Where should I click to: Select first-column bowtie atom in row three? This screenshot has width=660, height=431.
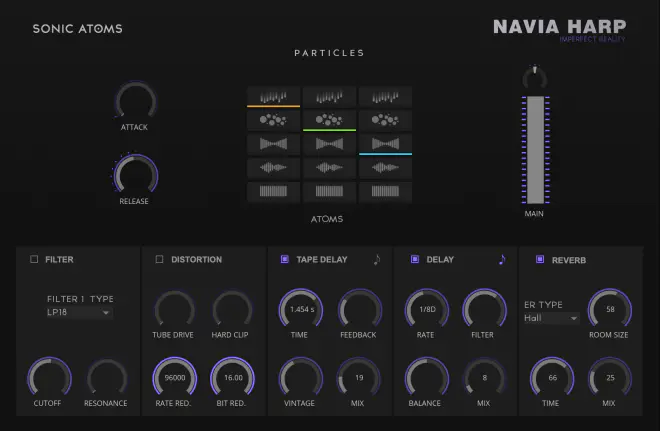point(273,144)
